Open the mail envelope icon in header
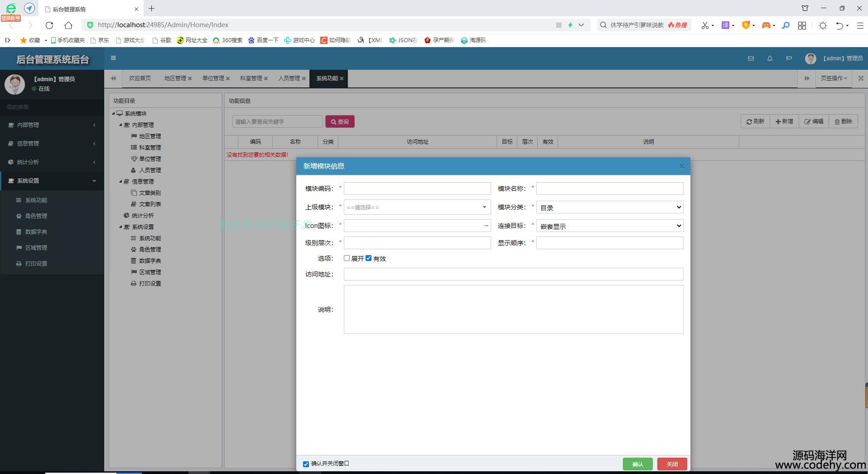 pos(751,58)
